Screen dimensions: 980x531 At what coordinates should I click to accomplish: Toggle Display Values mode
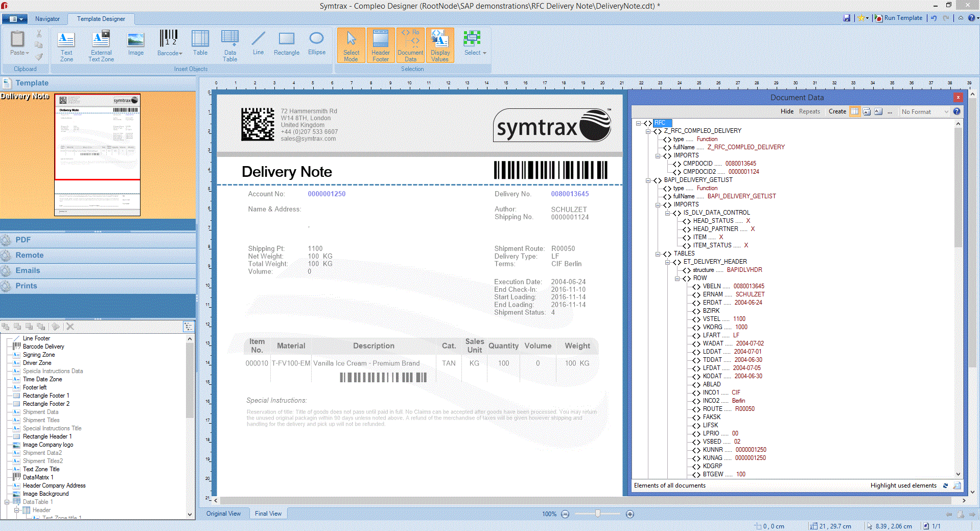(x=440, y=45)
